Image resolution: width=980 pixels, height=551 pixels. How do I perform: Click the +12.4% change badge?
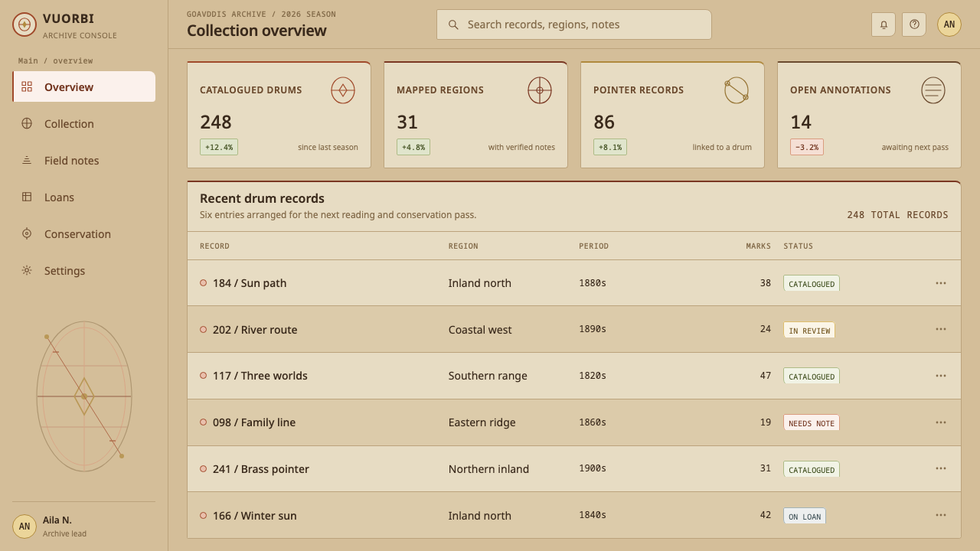[219, 147]
